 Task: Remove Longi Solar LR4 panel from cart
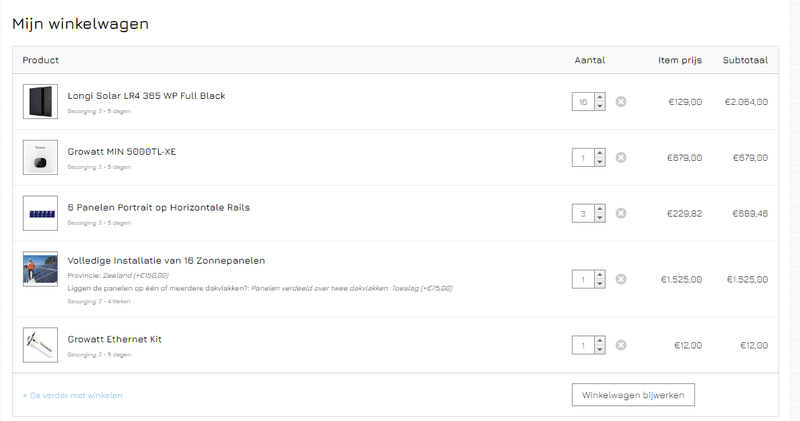point(621,101)
